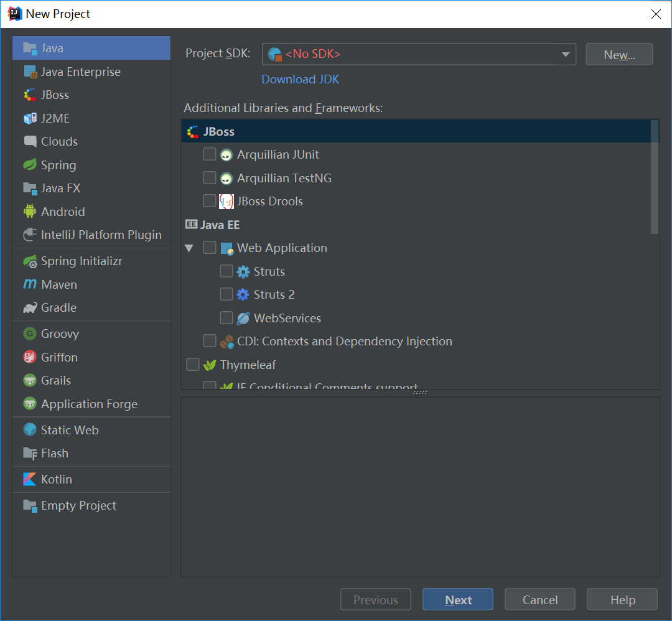The width and height of the screenshot is (672, 621).
Task: Enable the Thymeleaf checkbox
Action: 193,364
